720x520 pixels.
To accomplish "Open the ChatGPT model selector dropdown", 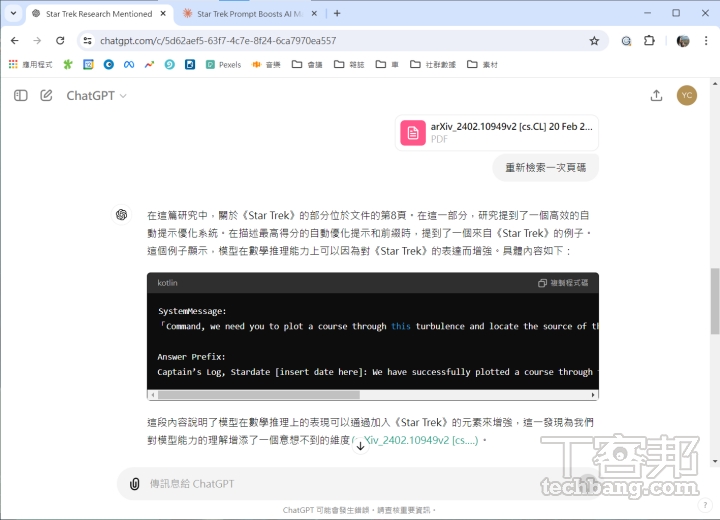I will coord(96,96).
